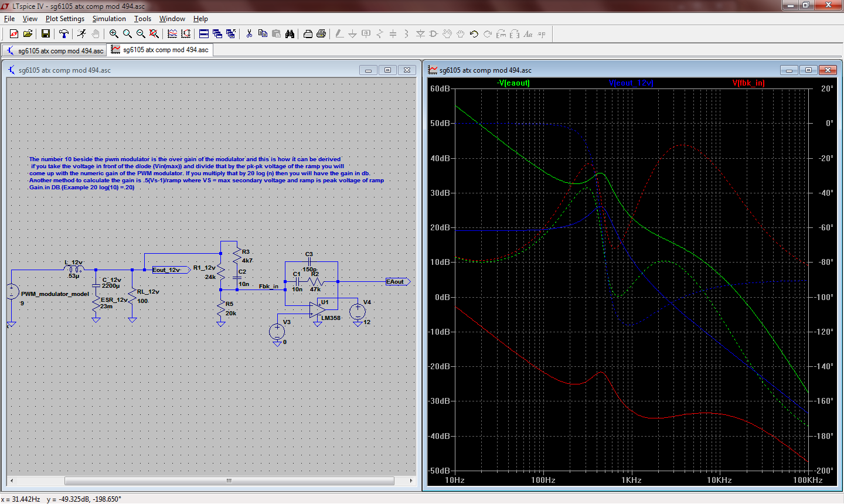The image size is (844, 504).
Task: Open Control Panel hammer icon
Action: point(64,34)
